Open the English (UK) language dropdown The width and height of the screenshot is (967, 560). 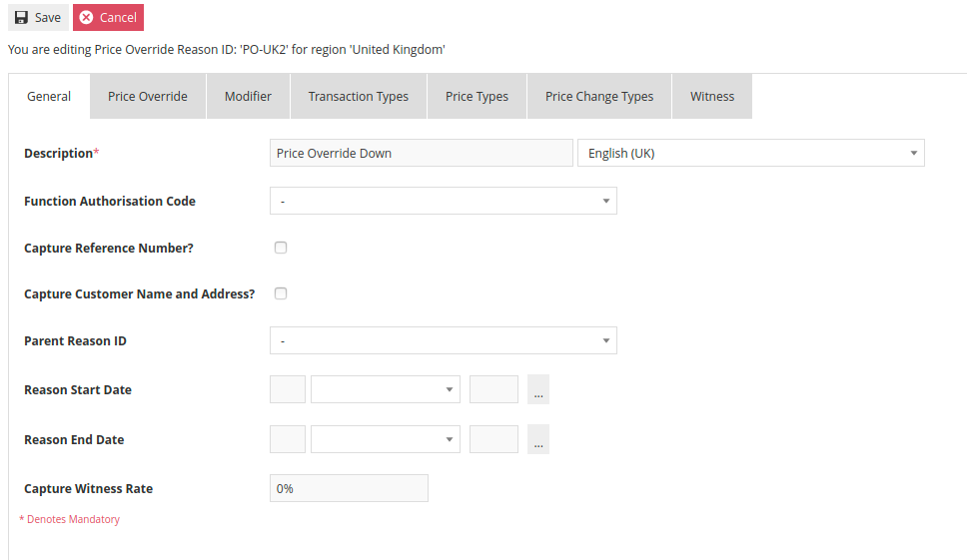pyautogui.click(x=751, y=153)
